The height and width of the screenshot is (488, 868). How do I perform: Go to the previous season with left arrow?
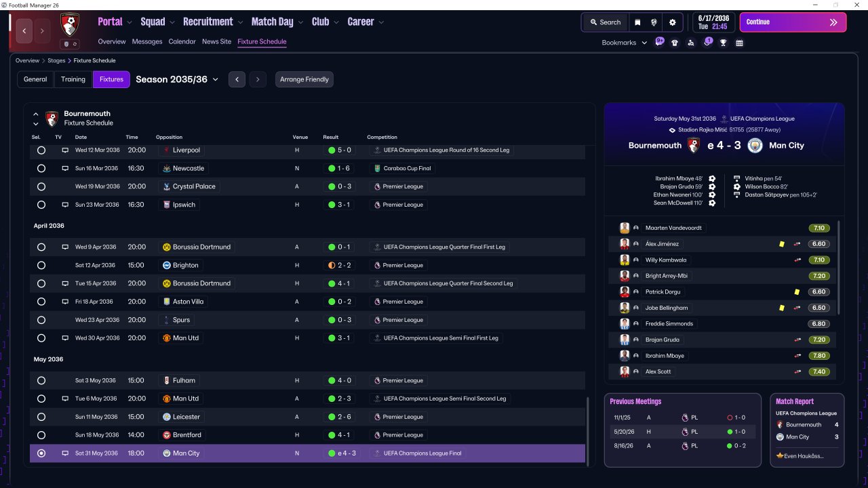point(237,79)
